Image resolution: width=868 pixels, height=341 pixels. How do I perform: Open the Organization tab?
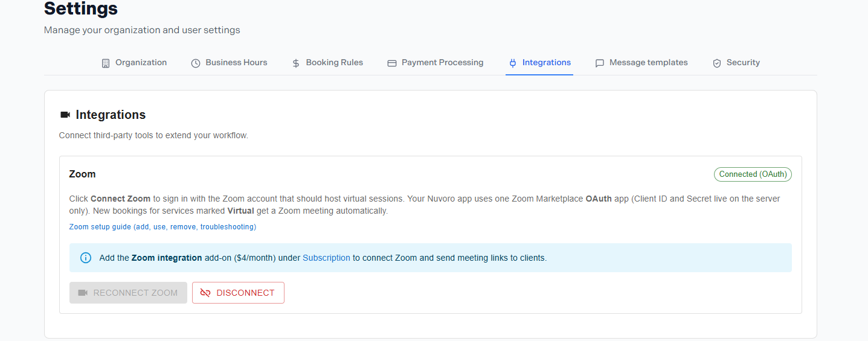pyautogui.click(x=134, y=63)
